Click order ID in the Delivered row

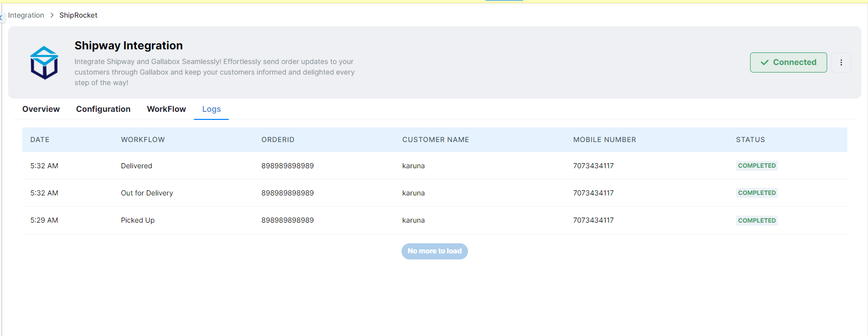tap(287, 166)
